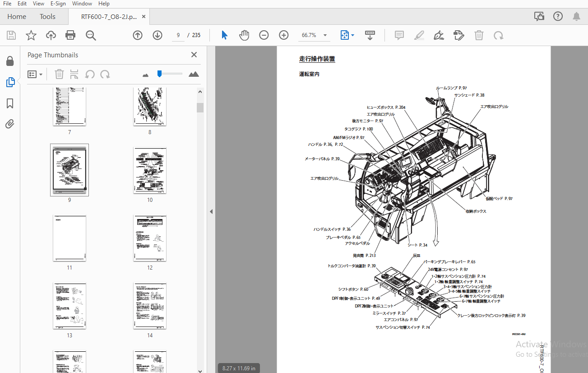Image resolution: width=588 pixels, height=373 pixels.
Task: Switch to the Home tab
Action: pyautogui.click(x=17, y=17)
